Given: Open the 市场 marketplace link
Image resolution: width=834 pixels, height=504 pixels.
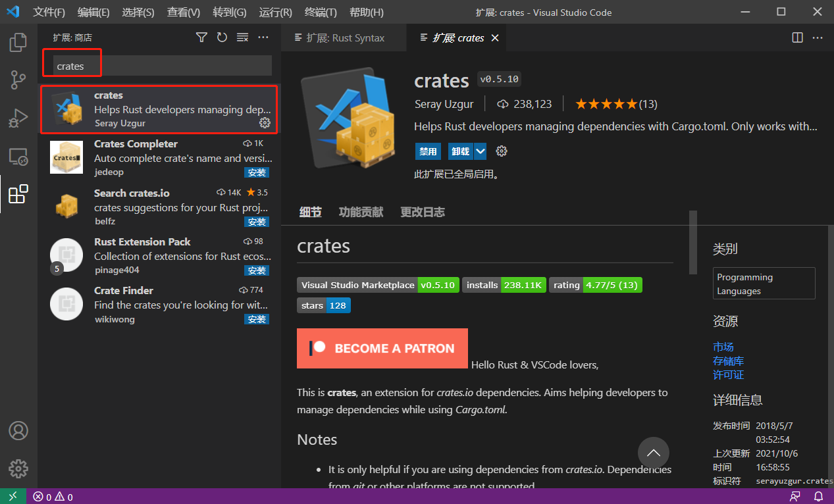Looking at the screenshot, I should 723,347.
